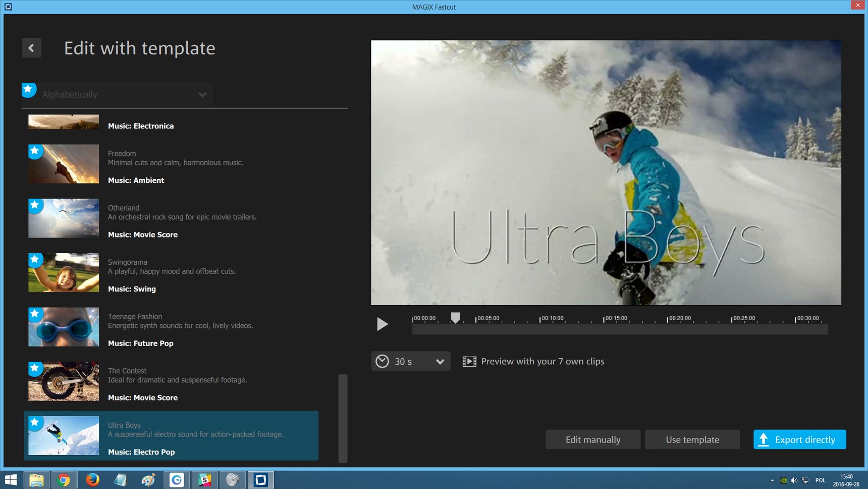This screenshot has height=489, width=868.
Task: Toggle favorite star on Teenage Fashion template
Action: click(35, 314)
